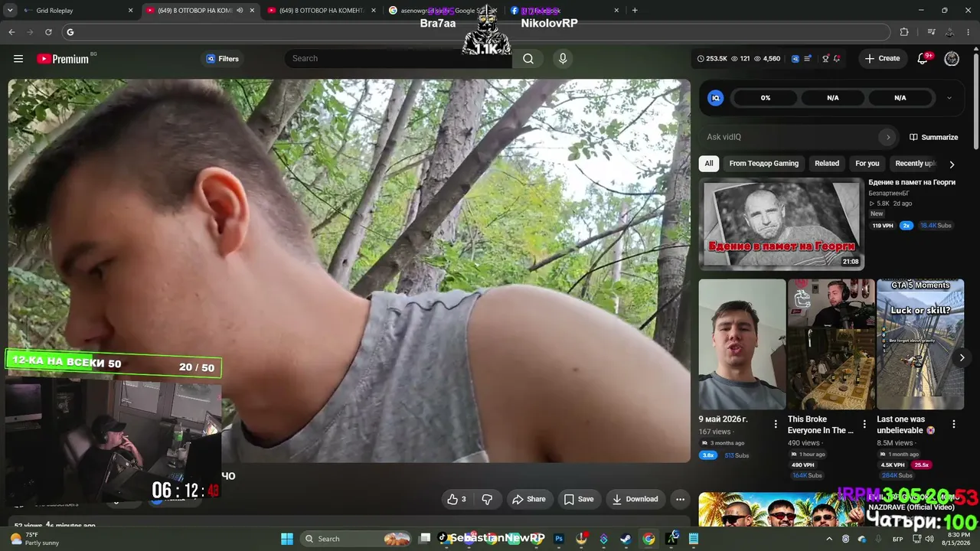Select the Recently uploaded chip
980x551 pixels.
pyautogui.click(x=914, y=163)
